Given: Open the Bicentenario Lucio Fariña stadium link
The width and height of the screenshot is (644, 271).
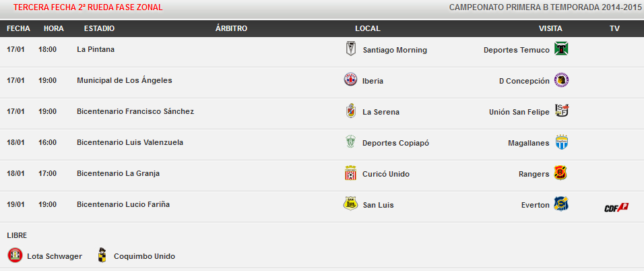Looking at the screenshot, I should point(123,204).
